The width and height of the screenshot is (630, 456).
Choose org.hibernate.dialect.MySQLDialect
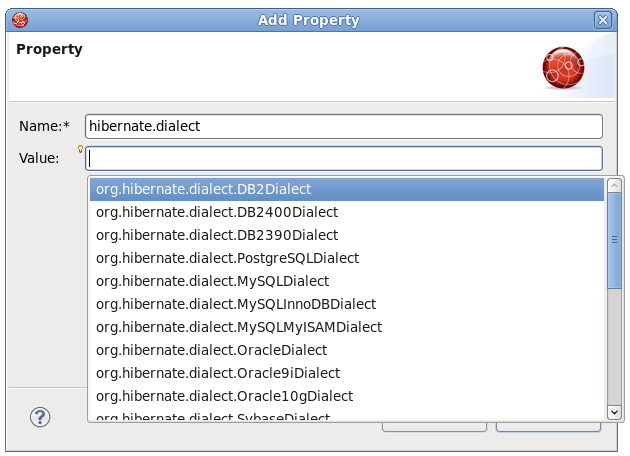(x=212, y=281)
